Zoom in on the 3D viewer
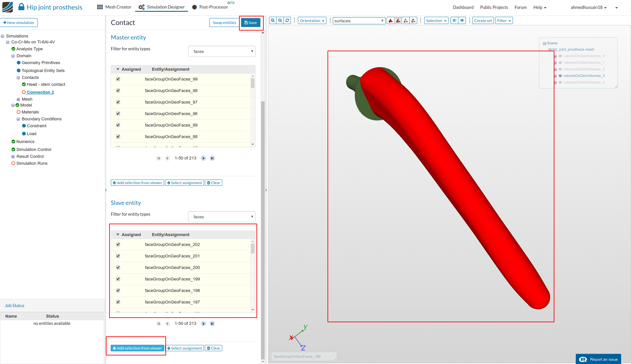Image resolution: width=631 pixels, height=364 pixels. (273, 20)
